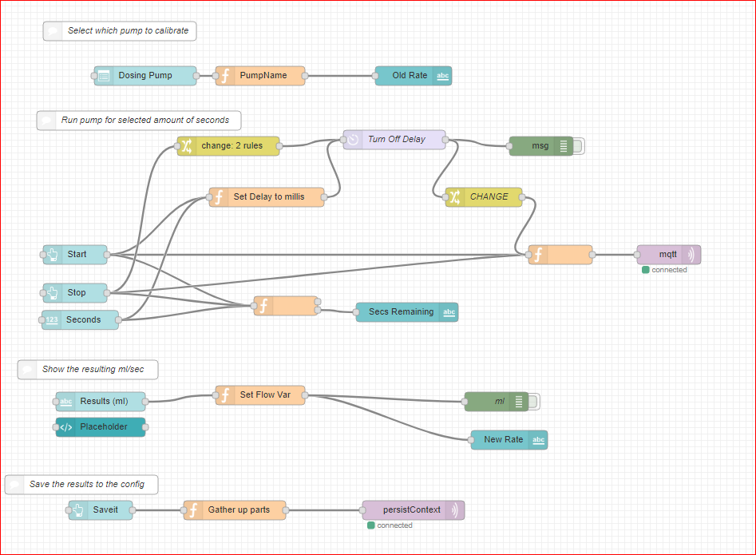Click the New Rate node abc icon
This screenshot has height=555, width=756.
[538, 440]
